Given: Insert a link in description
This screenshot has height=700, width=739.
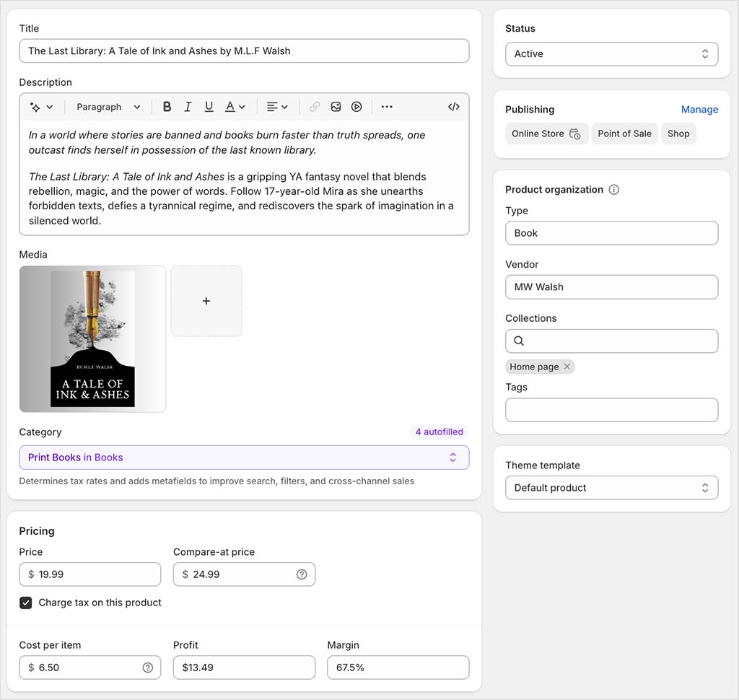Looking at the screenshot, I should coord(315,107).
